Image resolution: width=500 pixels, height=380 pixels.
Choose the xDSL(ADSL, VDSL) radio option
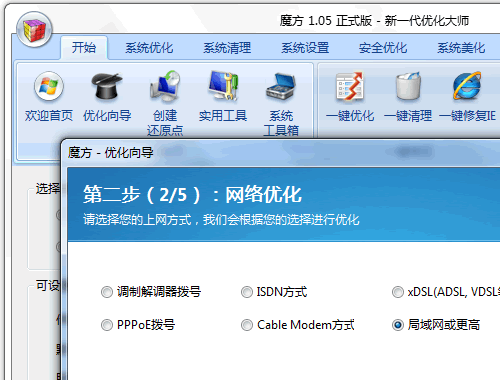coord(398,292)
